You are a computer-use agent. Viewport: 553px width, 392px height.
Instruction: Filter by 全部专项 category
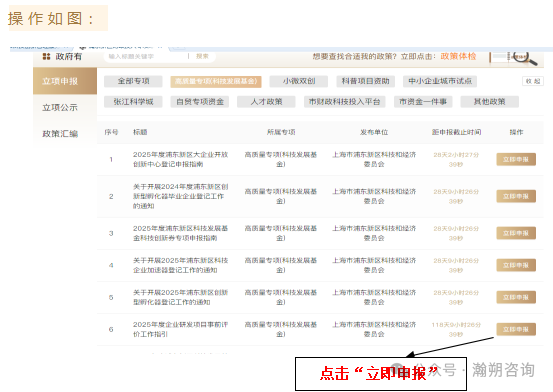(x=133, y=81)
